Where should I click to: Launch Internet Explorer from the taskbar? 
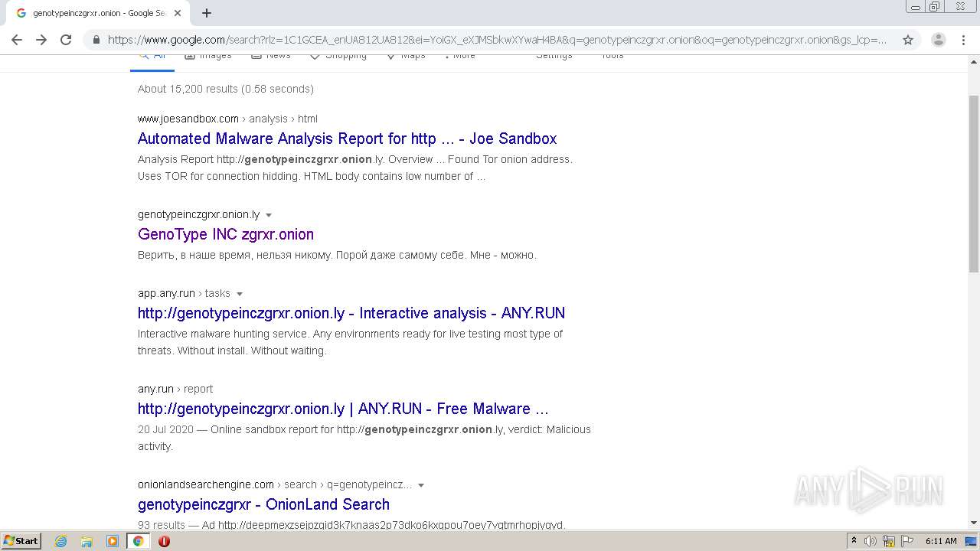(61, 541)
